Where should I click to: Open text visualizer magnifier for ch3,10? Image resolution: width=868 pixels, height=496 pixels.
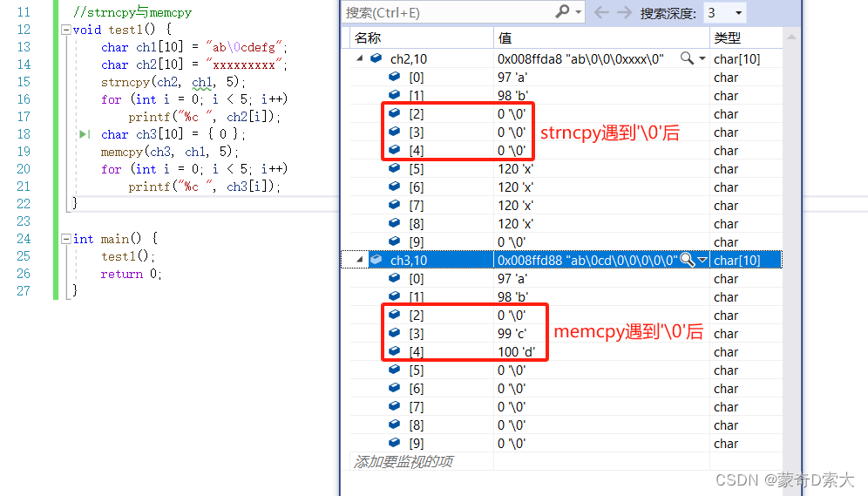687,259
